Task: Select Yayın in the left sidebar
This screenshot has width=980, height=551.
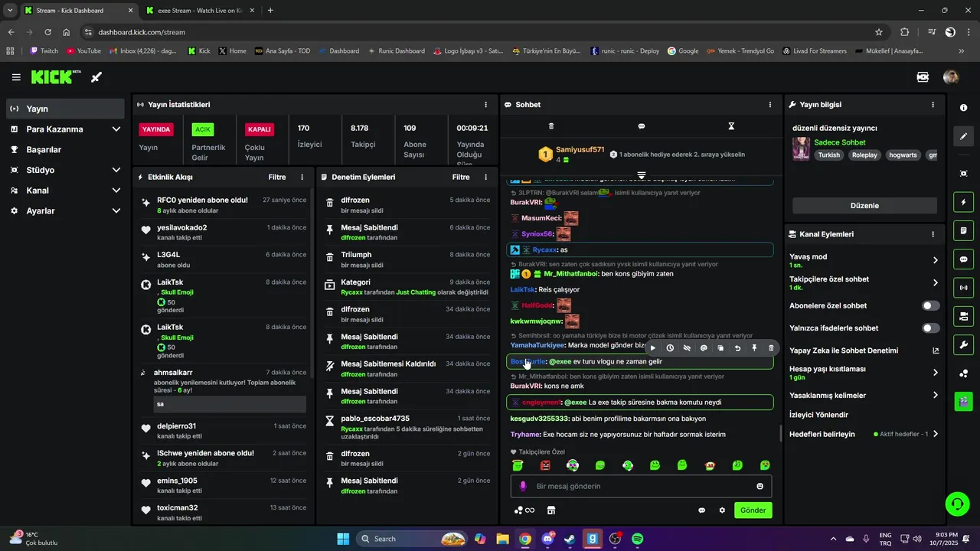Action: 65,109
